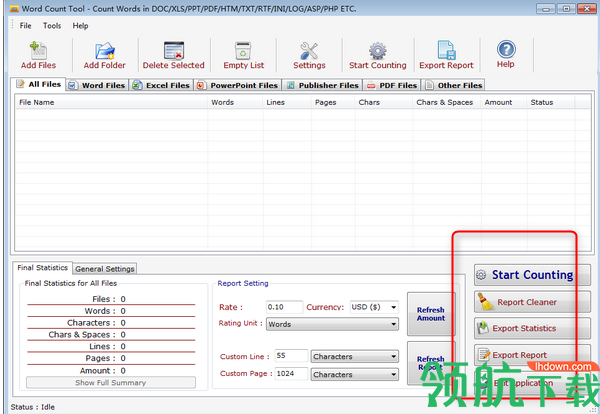The width and height of the screenshot is (600, 414).
Task: Switch to the Other Files tab
Action: tap(453, 85)
